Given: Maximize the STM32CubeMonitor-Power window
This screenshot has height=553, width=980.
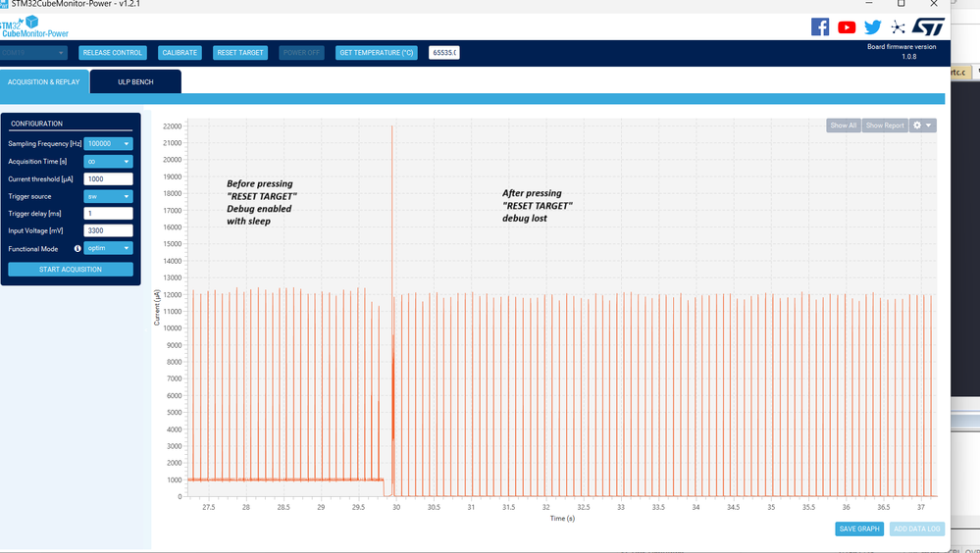Looking at the screenshot, I should pos(902,4).
